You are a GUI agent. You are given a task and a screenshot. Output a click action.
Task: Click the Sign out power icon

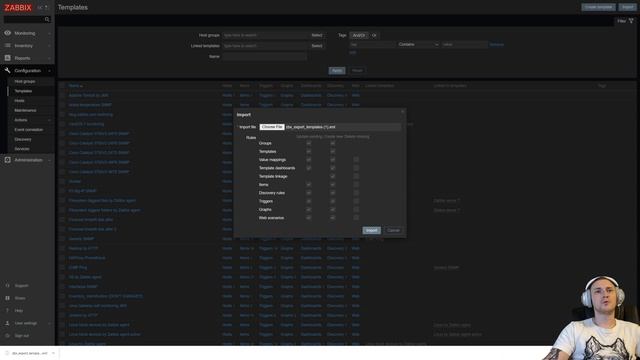(7, 336)
